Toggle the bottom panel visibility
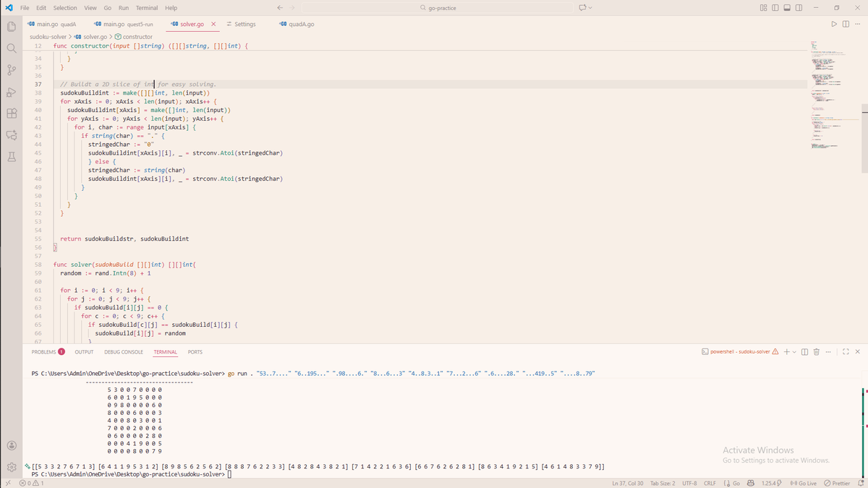Viewport: 868px width, 488px height. tap(787, 8)
